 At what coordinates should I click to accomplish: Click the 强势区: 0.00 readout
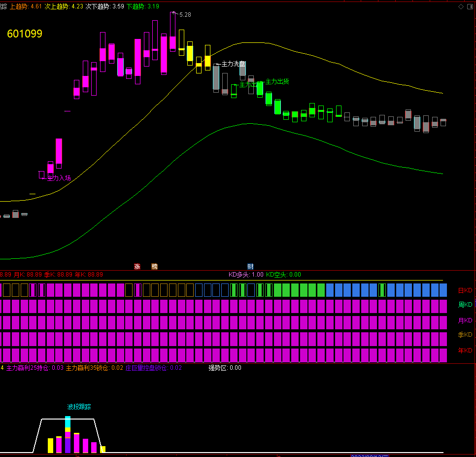point(225,368)
